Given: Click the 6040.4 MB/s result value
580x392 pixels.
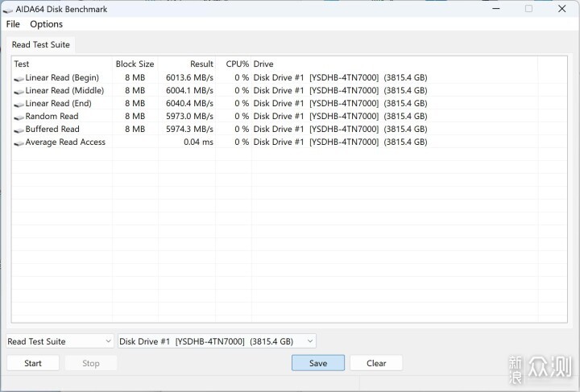Looking at the screenshot, I should point(189,104).
